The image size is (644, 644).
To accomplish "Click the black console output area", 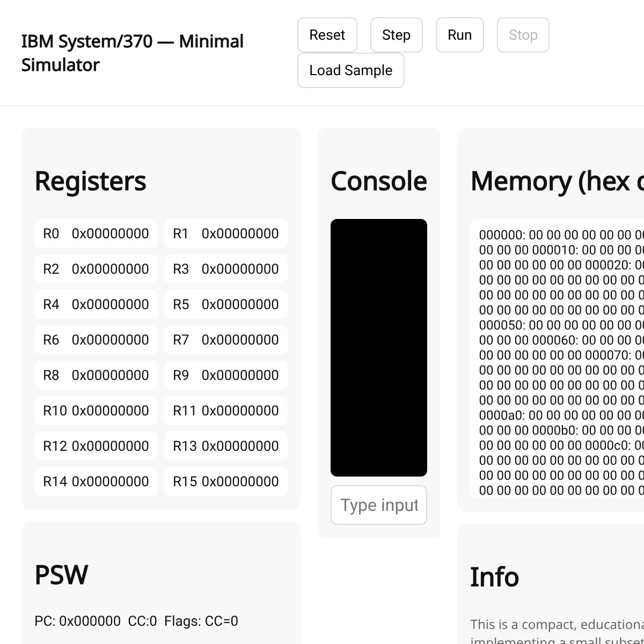I will [378, 347].
